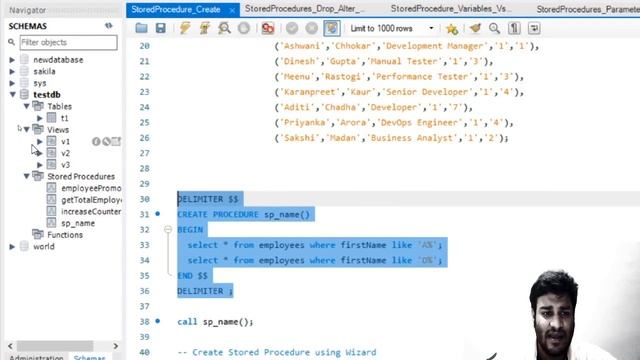Image resolution: width=640 pixels, height=360 pixels.
Task: Select employeePromo stored procedure
Action: point(91,188)
